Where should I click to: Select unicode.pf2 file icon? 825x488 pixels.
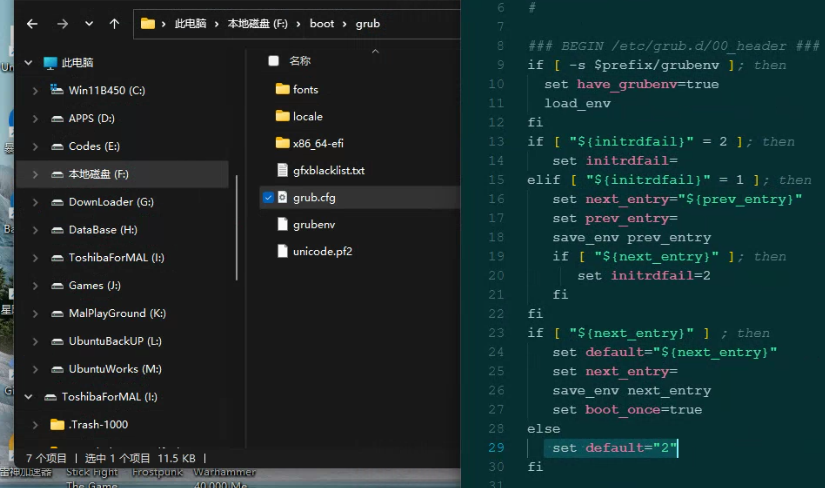(283, 251)
